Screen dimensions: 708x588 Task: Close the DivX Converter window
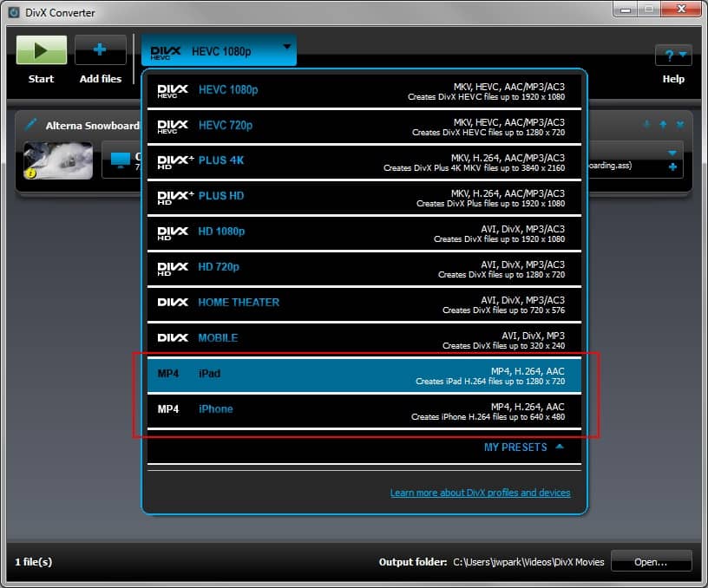[681, 10]
